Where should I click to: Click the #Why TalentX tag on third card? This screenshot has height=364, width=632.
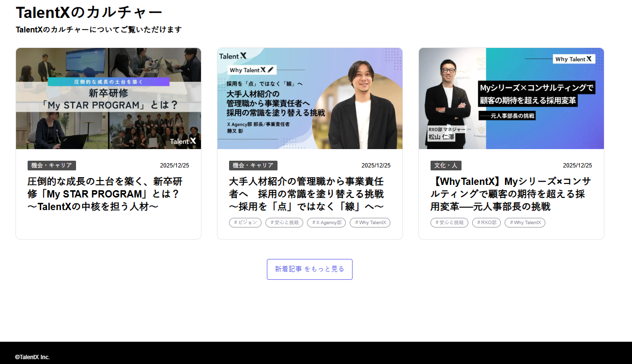[525, 223]
